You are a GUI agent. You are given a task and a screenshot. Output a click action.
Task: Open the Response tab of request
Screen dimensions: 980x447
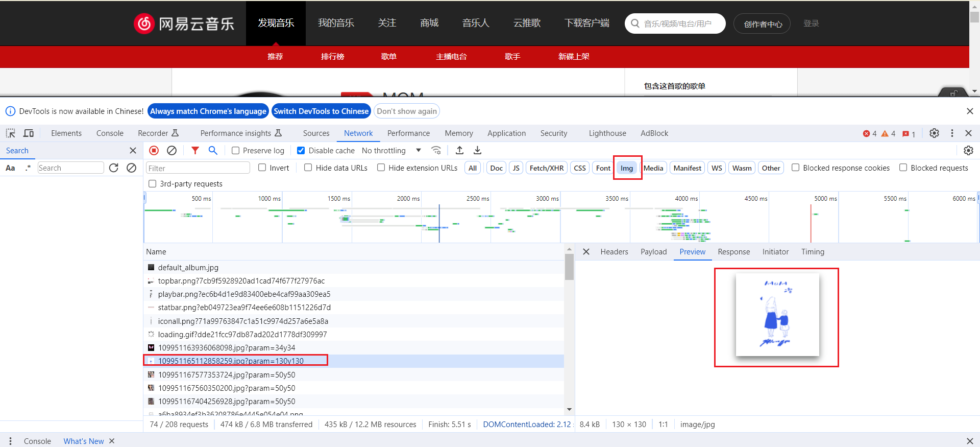pos(733,252)
